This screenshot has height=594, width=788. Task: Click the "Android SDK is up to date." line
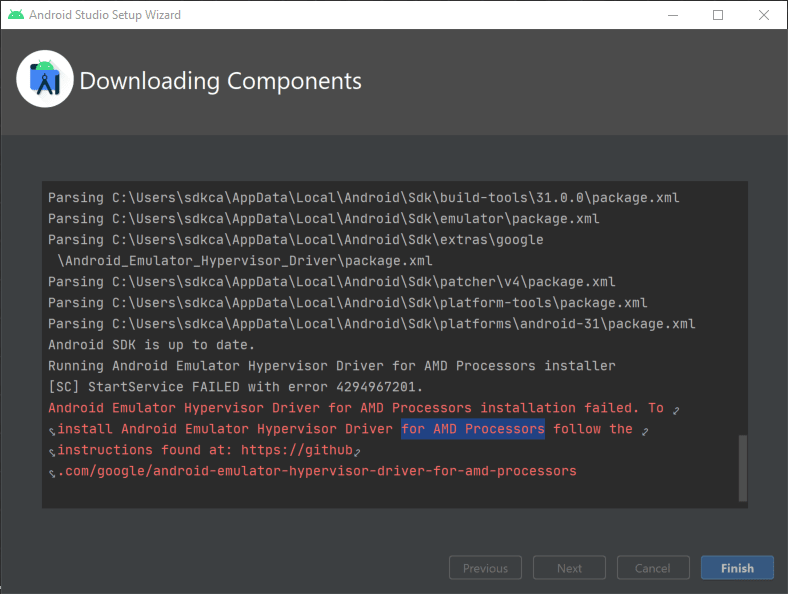tap(151, 345)
